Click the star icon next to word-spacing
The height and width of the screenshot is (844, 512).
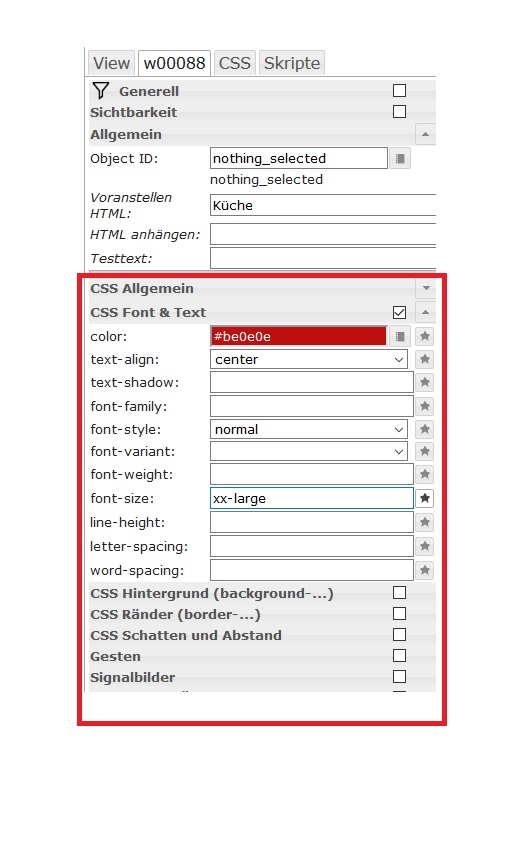[425, 570]
